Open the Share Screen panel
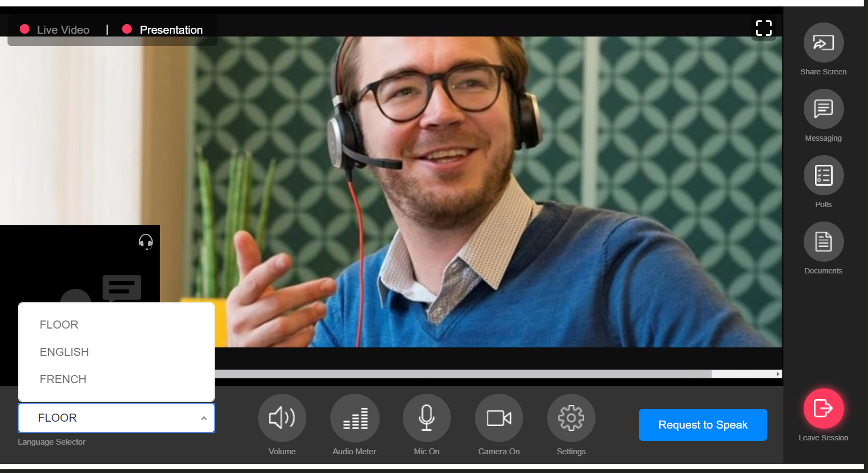Image resolution: width=868 pixels, height=473 pixels. click(823, 43)
